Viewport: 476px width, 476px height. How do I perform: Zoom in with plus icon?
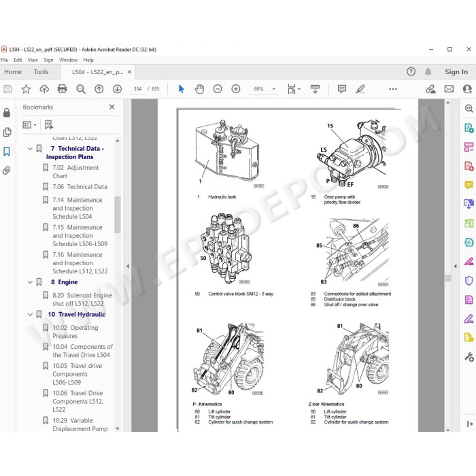pos(236,89)
